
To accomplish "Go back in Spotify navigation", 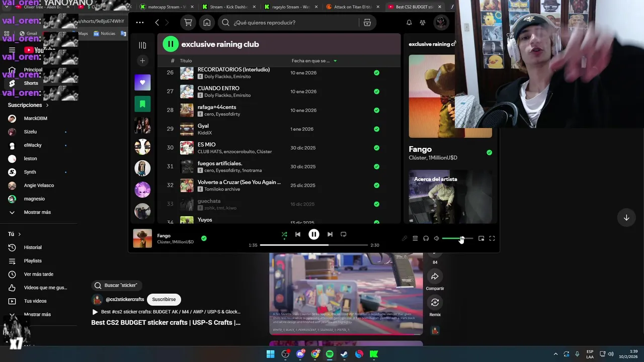I will pyautogui.click(x=157, y=23).
